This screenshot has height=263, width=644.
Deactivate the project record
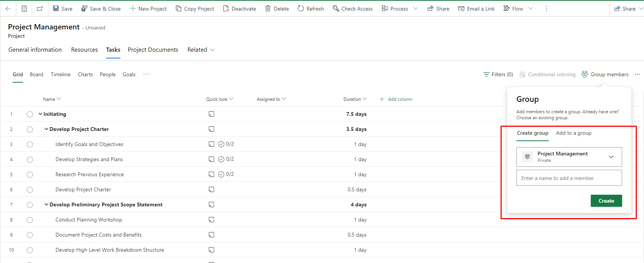click(x=240, y=8)
